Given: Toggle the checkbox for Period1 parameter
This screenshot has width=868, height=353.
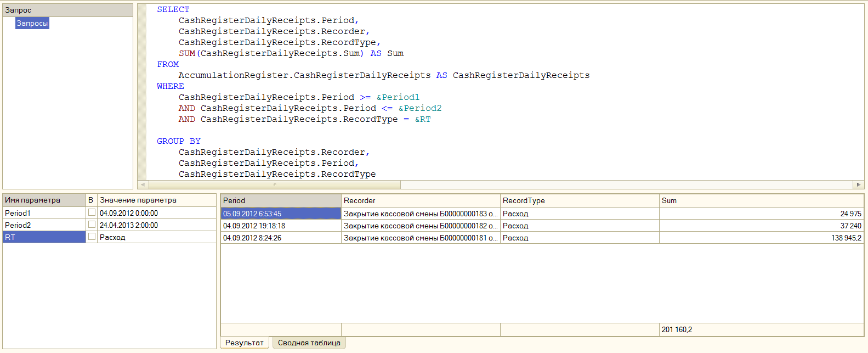Looking at the screenshot, I should (x=92, y=212).
